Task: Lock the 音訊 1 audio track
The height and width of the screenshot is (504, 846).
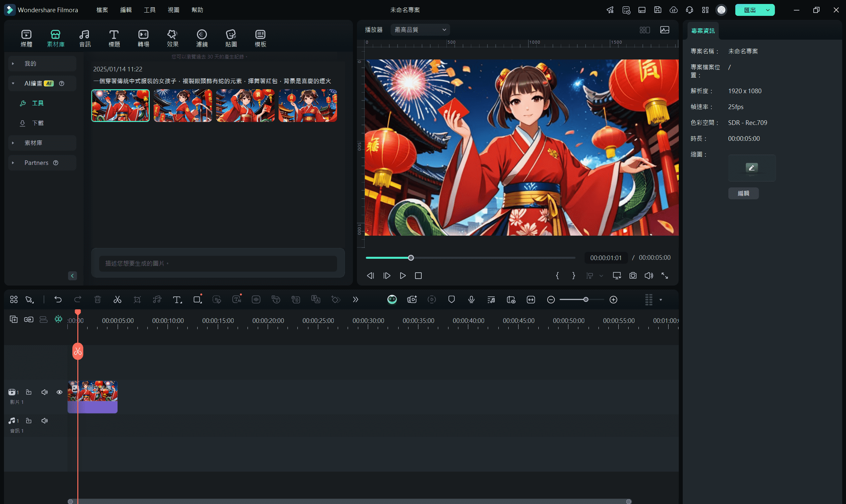Action: click(29, 421)
